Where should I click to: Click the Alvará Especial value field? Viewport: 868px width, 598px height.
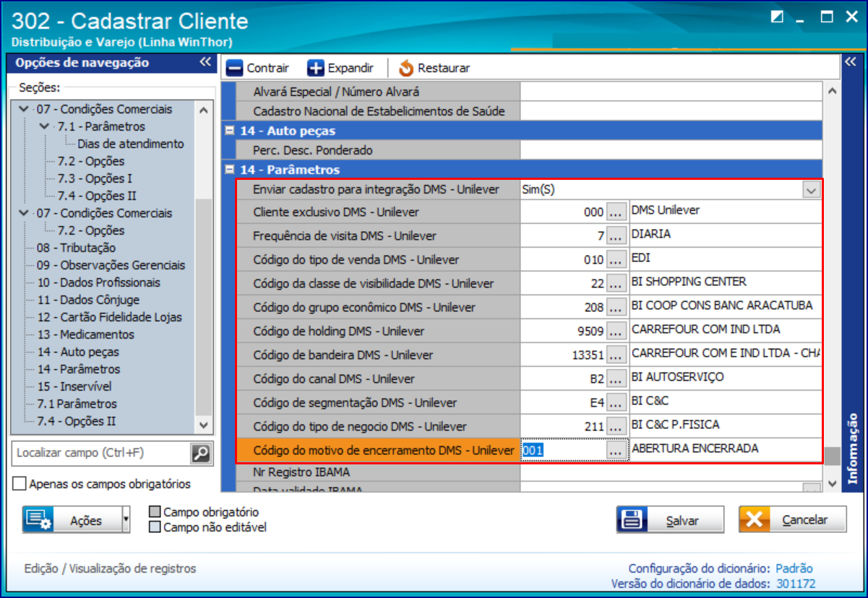(671, 92)
